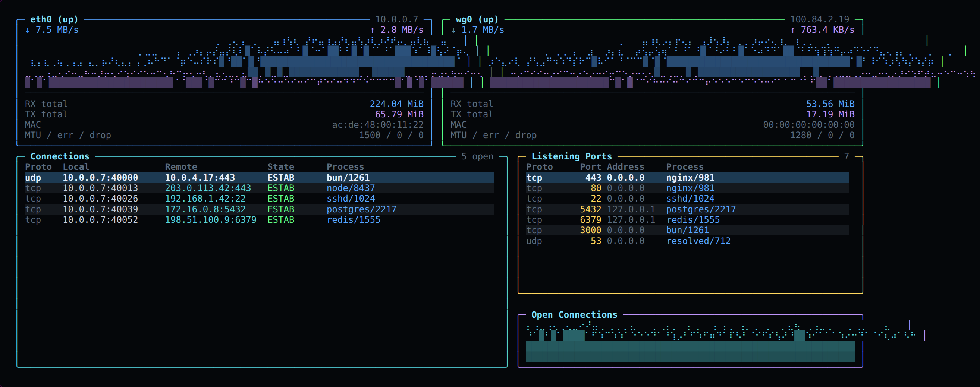Click the wg0 (up) panel title
This screenshot has width=980, height=387.
477,19
